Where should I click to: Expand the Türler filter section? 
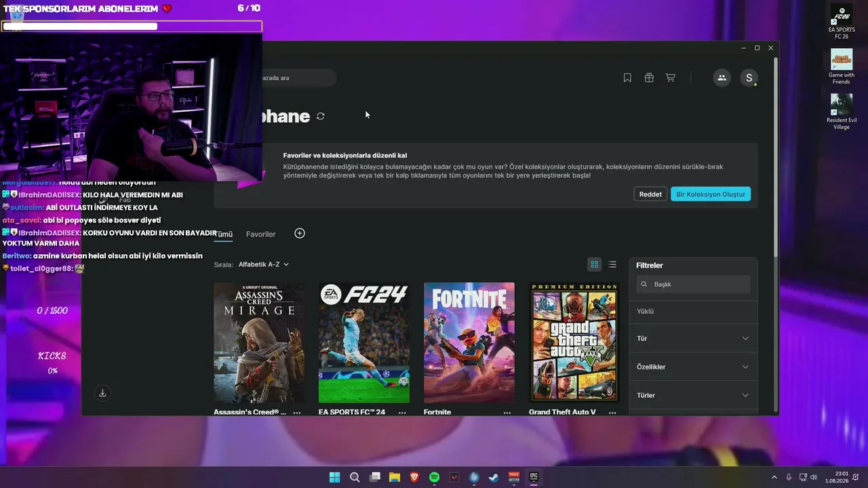coord(693,395)
